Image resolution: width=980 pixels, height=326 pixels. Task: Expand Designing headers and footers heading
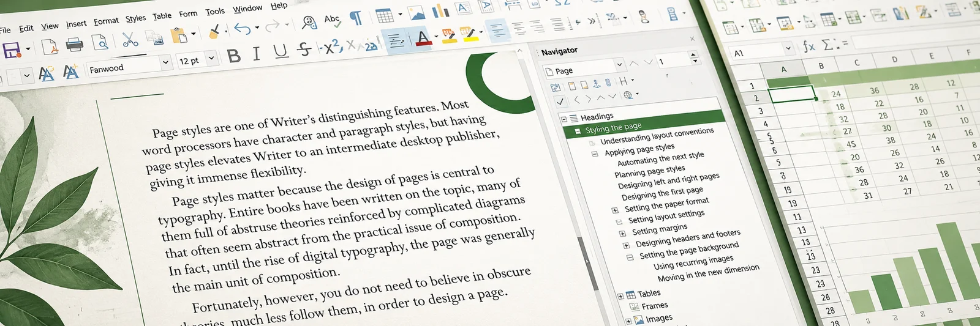coord(626,246)
